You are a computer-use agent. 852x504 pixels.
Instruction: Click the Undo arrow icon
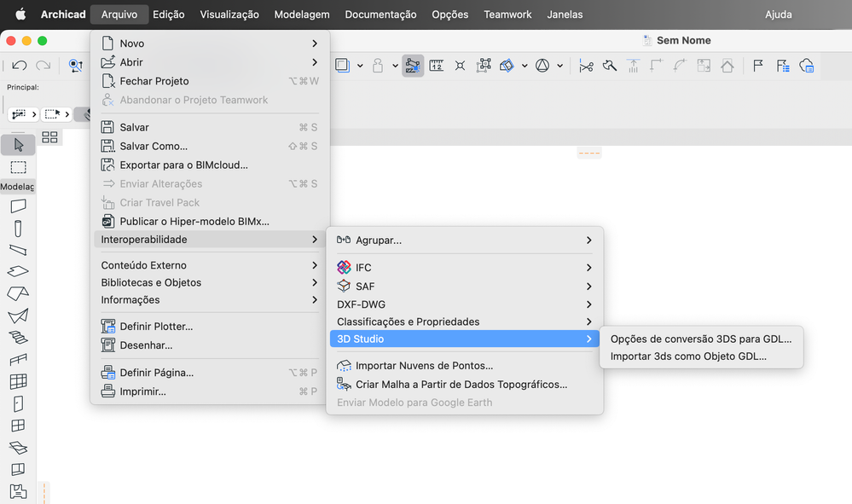point(20,66)
